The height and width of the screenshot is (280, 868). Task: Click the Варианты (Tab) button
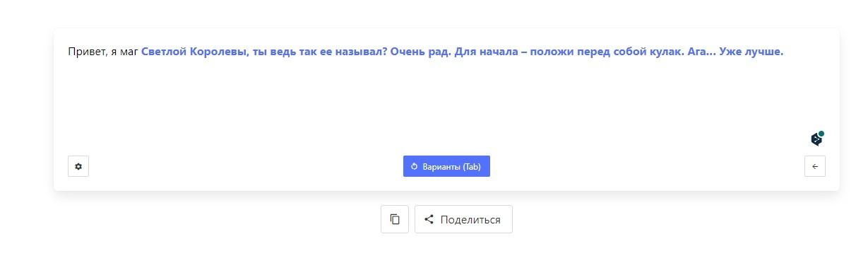point(446,166)
